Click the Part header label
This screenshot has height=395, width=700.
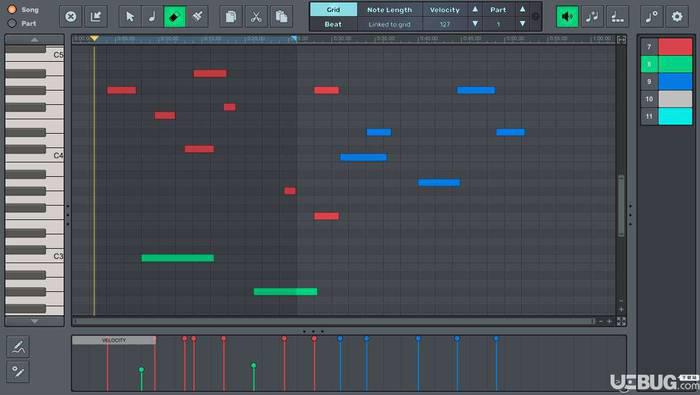[x=498, y=9]
